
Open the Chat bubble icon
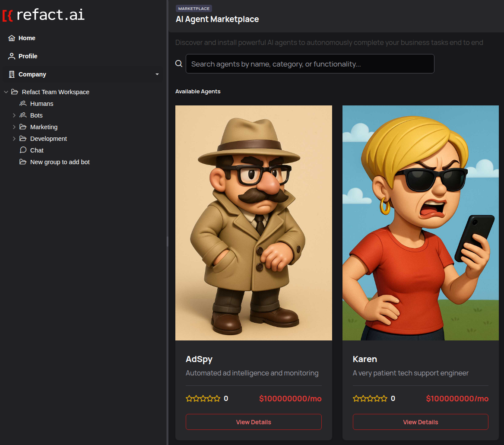point(22,150)
